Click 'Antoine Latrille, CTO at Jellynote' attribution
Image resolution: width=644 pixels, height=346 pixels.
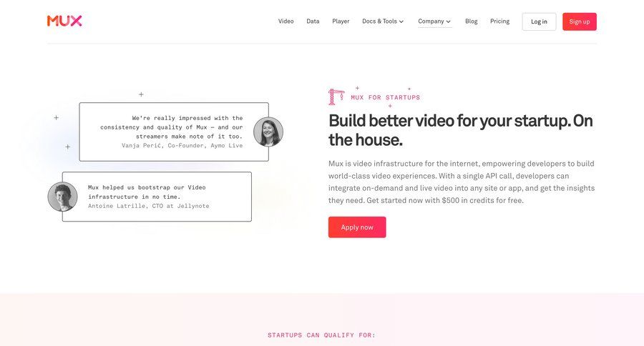click(x=149, y=206)
